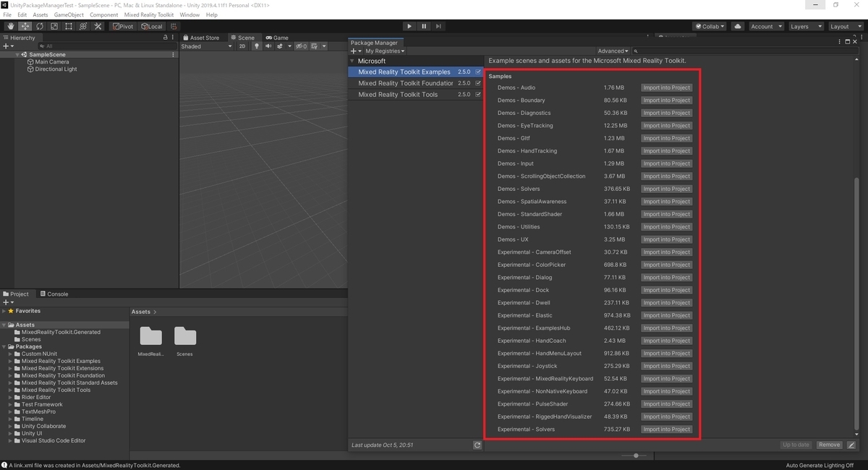The height and width of the screenshot is (470, 868).
Task: Click the Remove package button
Action: coord(829,445)
